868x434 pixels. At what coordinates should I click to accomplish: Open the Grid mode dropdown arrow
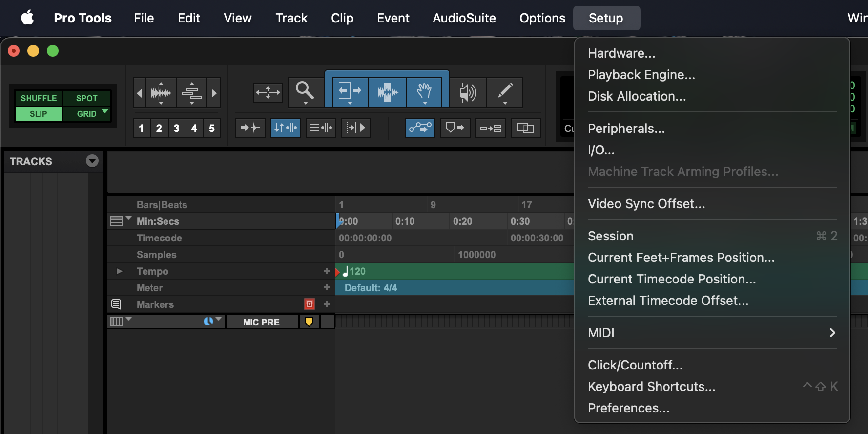click(x=105, y=112)
